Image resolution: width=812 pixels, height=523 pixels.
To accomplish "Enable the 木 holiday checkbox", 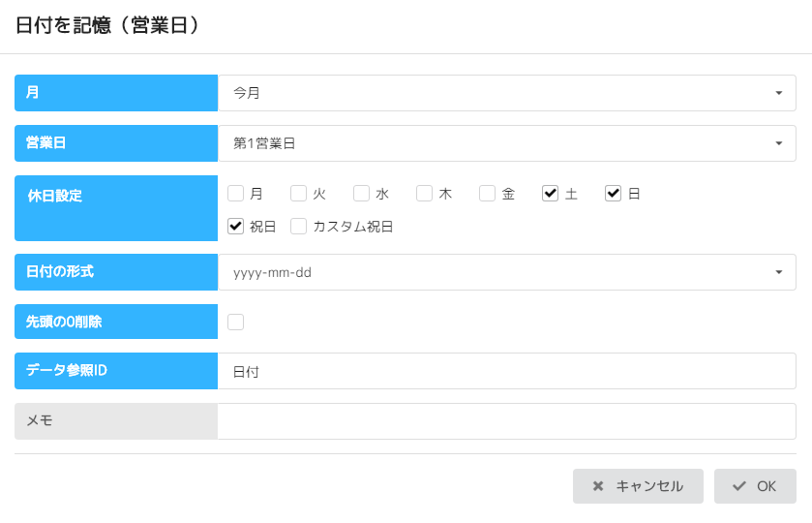I will (424, 194).
